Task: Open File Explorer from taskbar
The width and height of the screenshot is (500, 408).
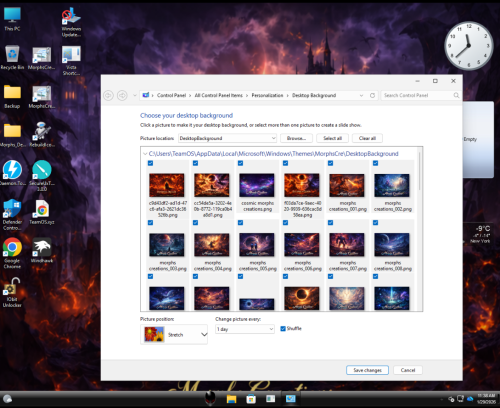Action: tap(231, 399)
